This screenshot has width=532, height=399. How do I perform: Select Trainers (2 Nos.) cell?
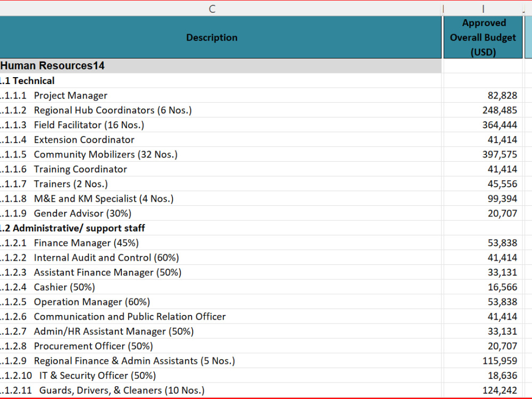pos(221,184)
